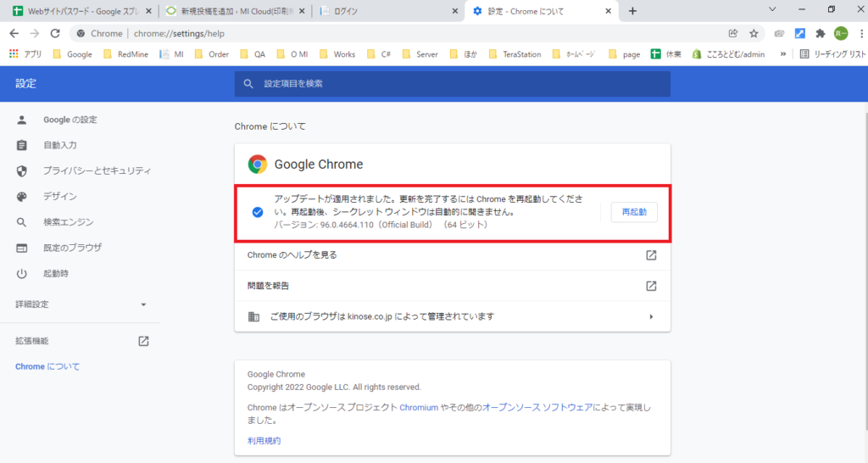The width and height of the screenshot is (868, 463).
Task: Open a new tab with the plus button
Action: [x=632, y=11]
